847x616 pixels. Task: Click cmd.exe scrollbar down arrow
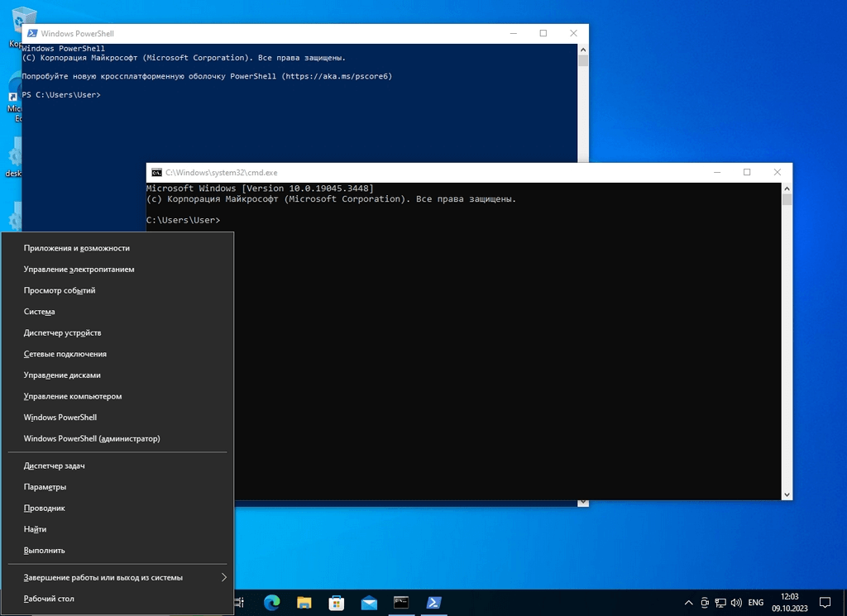787,494
